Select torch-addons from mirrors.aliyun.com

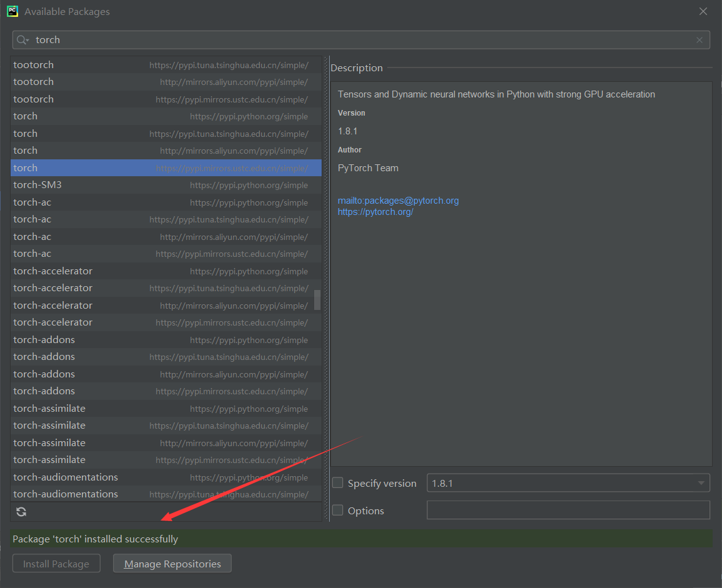(x=166, y=374)
